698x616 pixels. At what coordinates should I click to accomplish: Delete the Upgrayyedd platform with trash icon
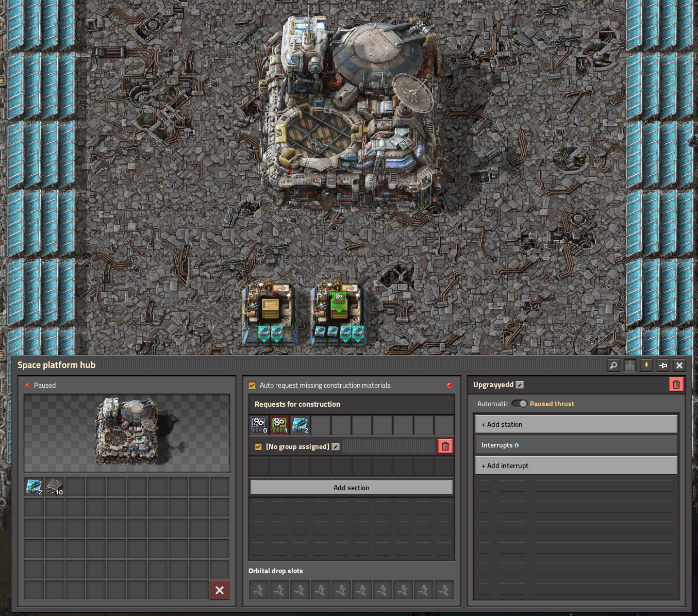coord(676,385)
